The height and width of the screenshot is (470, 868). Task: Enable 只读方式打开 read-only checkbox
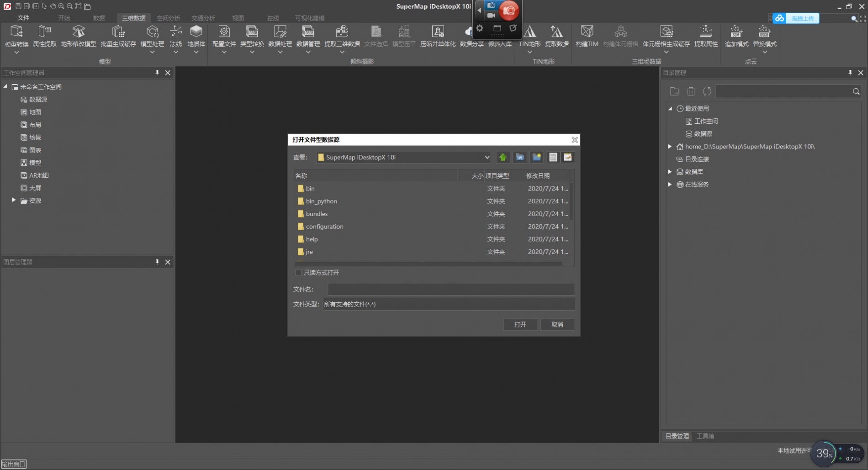point(298,273)
